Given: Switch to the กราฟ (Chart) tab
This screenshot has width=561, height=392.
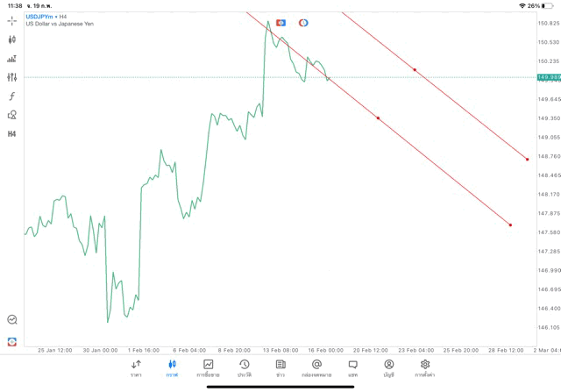Looking at the screenshot, I should click(x=173, y=367).
